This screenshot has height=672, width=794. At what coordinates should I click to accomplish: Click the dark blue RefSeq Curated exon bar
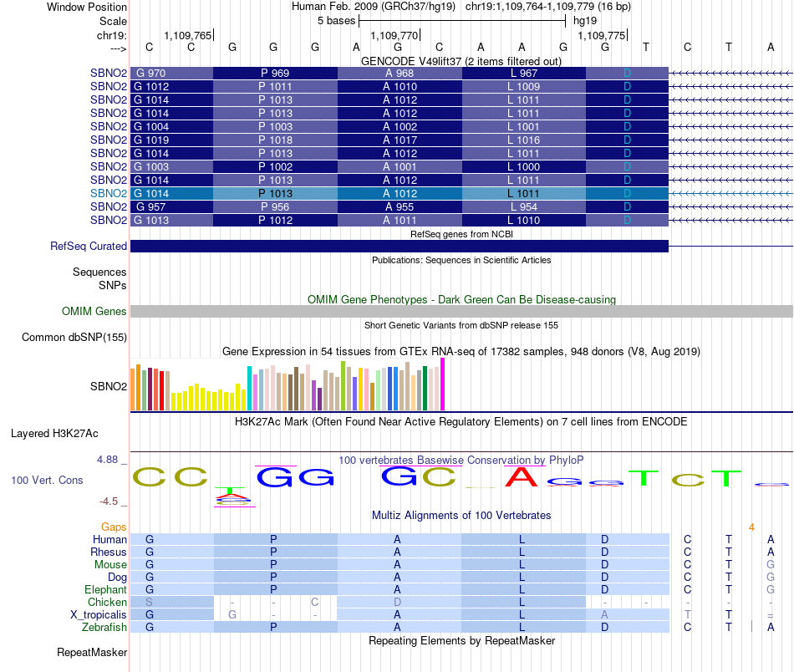tap(400, 246)
